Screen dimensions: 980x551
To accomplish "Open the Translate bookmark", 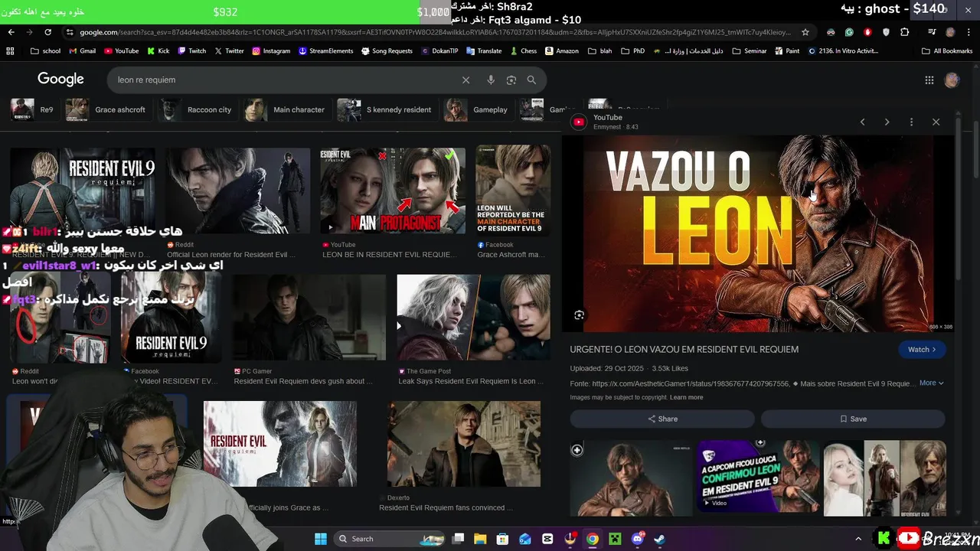I will tap(484, 51).
